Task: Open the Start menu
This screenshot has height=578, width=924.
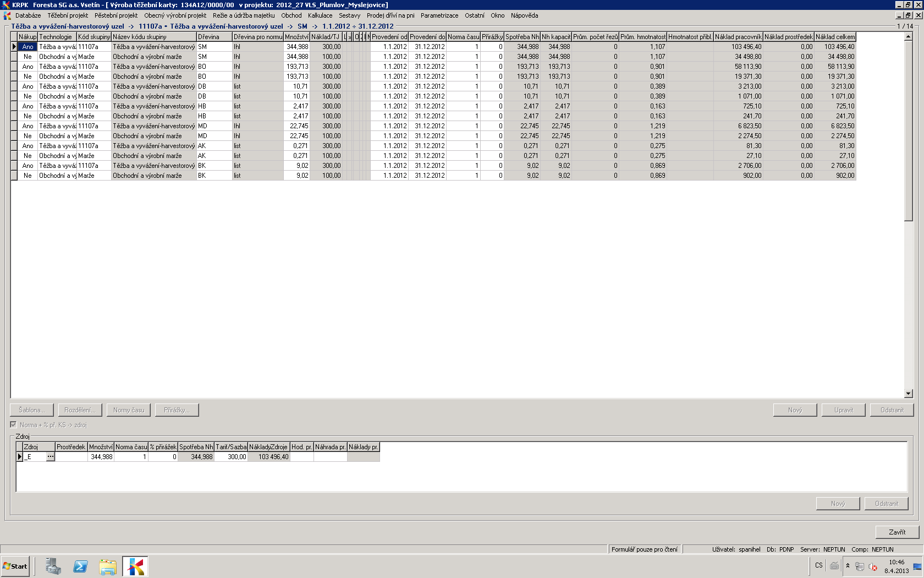Action: click(x=15, y=566)
